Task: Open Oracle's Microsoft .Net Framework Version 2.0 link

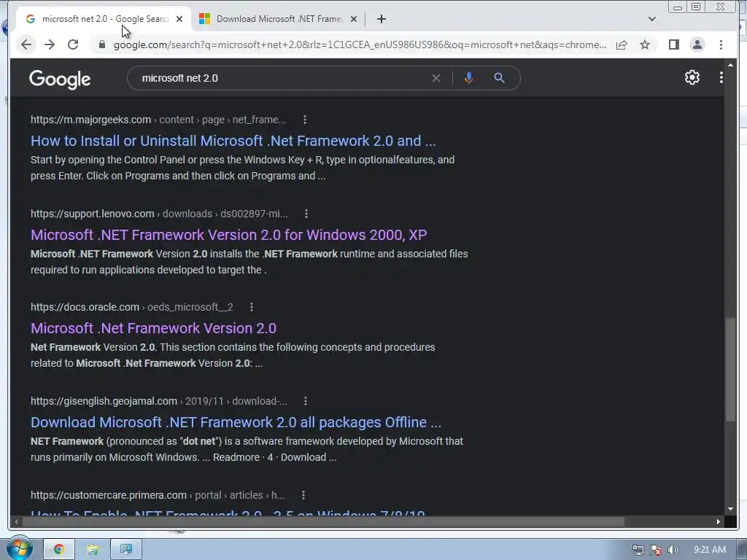Action: tap(153, 328)
